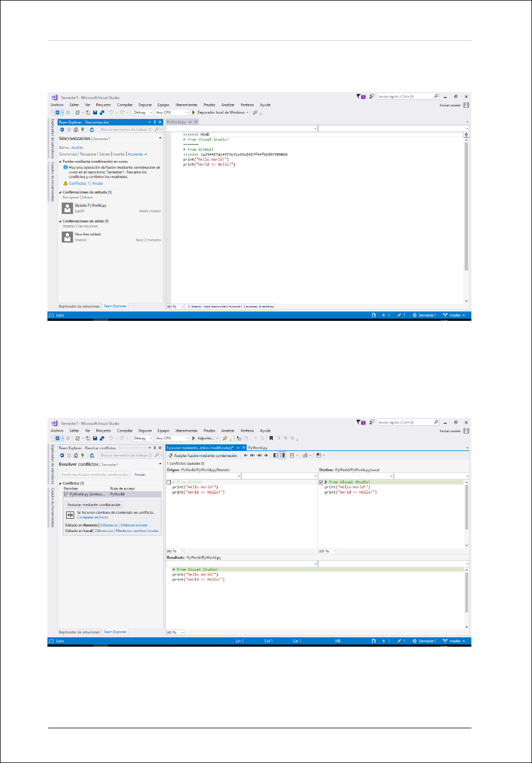
Task: Click Save icon in bottom screenshot's main toolbar
Action: click(95, 438)
